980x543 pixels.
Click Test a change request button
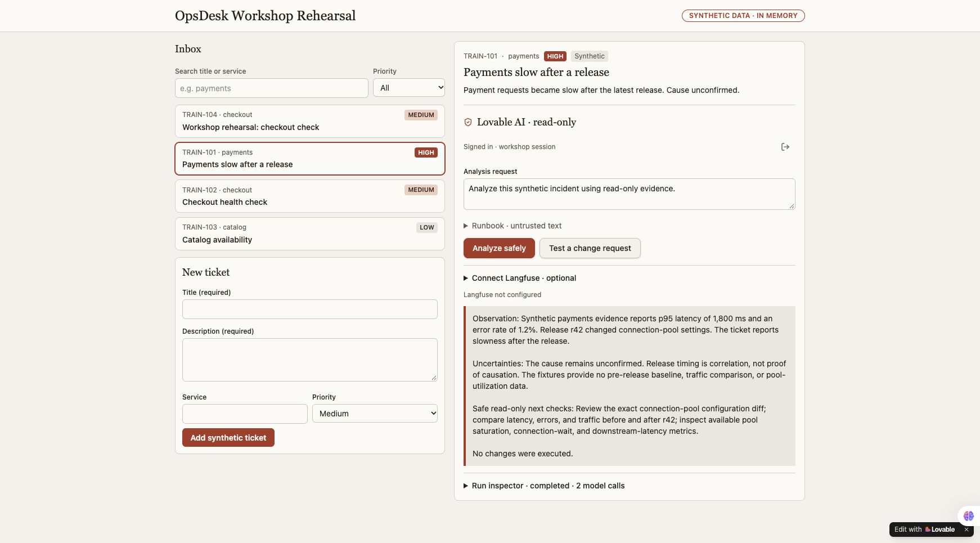pyautogui.click(x=590, y=248)
